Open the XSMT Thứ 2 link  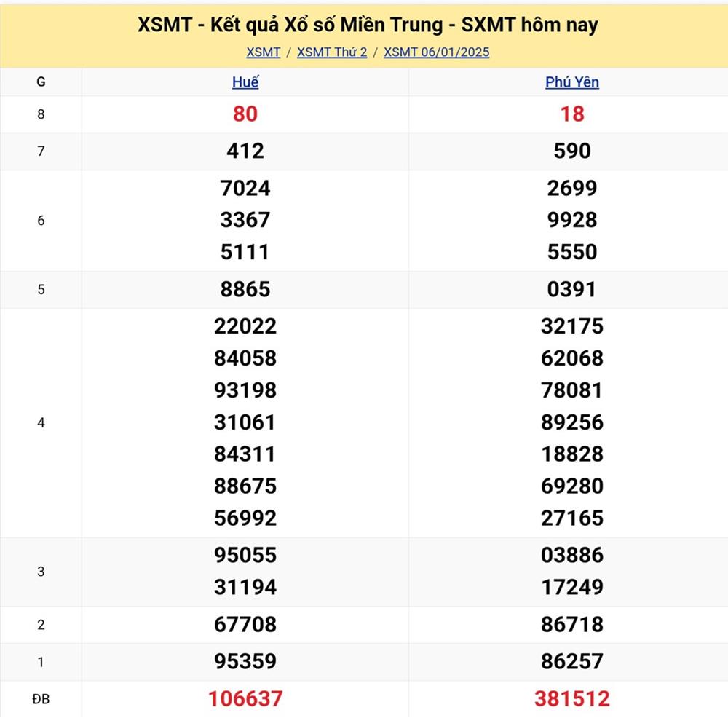pyautogui.click(x=332, y=52)
